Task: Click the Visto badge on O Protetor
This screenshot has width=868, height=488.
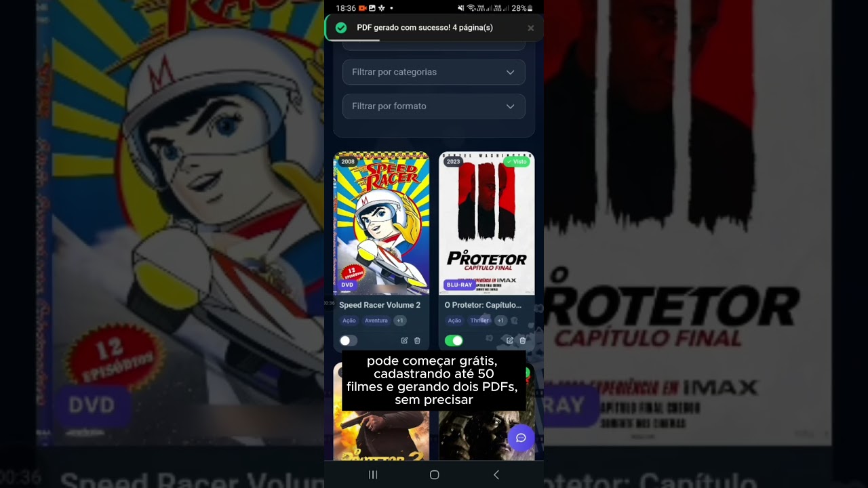Action: [517, 162]
